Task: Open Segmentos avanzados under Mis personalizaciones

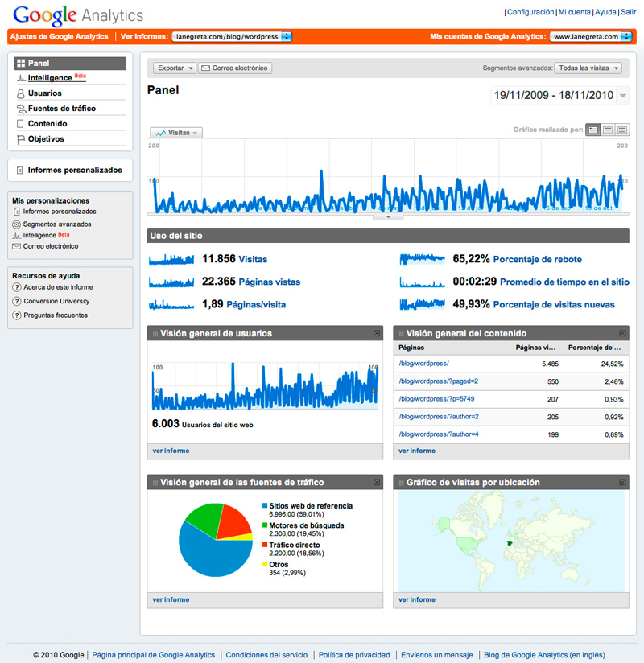Action: (x=57, y=224)
